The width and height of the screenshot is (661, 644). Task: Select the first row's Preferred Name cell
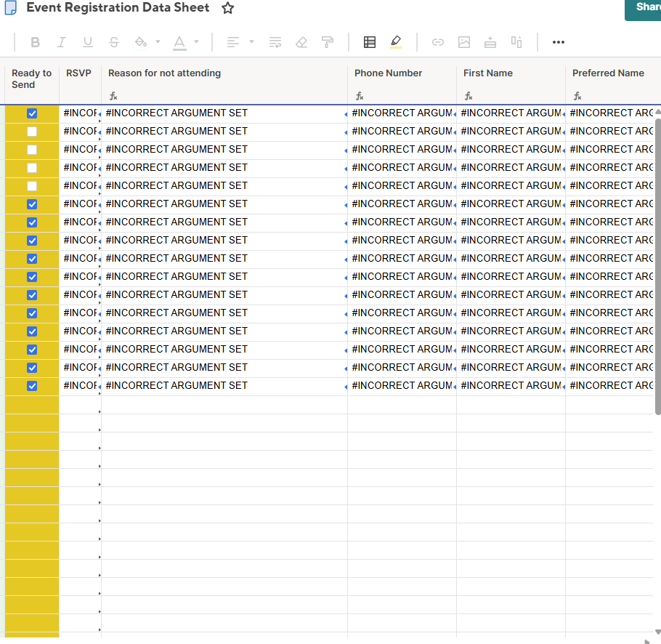coord(609,113)
